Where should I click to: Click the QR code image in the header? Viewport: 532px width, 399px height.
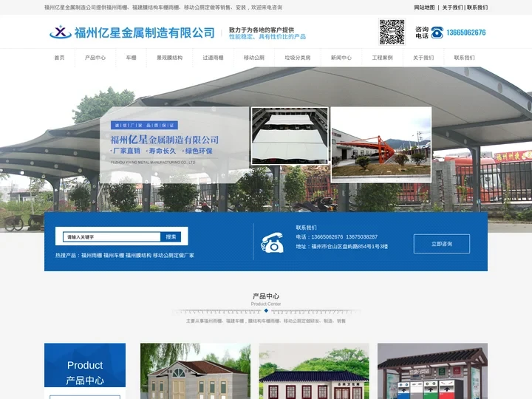click(x=392, y=32)
